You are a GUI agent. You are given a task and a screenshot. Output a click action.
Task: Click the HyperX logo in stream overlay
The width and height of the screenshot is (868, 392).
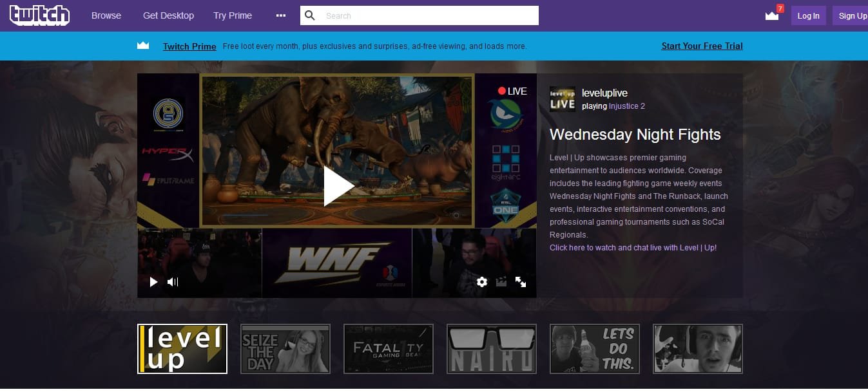point(168,153)
